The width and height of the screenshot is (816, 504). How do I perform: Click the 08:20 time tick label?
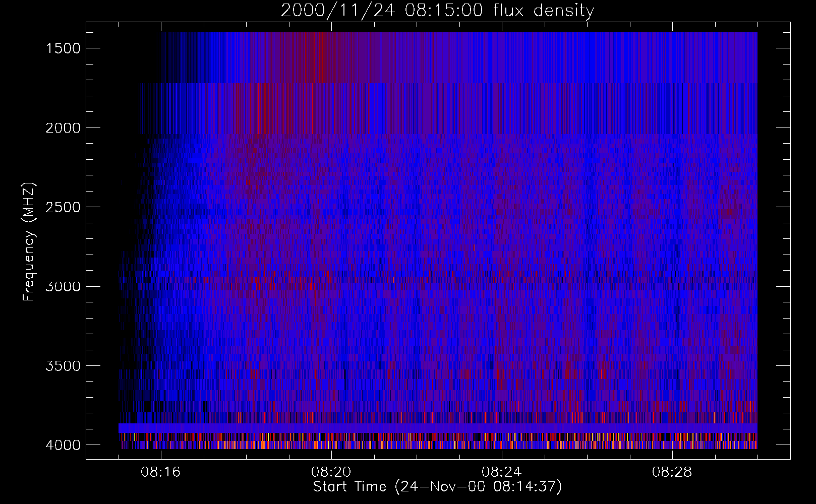pyautogui.click(x=331, y=472)
